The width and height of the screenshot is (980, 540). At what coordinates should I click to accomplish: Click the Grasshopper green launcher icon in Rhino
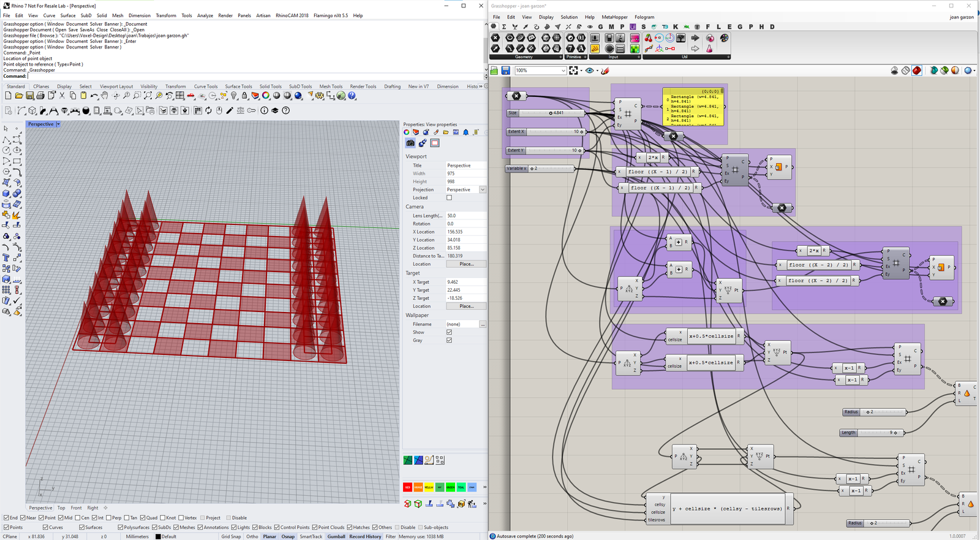341,96
